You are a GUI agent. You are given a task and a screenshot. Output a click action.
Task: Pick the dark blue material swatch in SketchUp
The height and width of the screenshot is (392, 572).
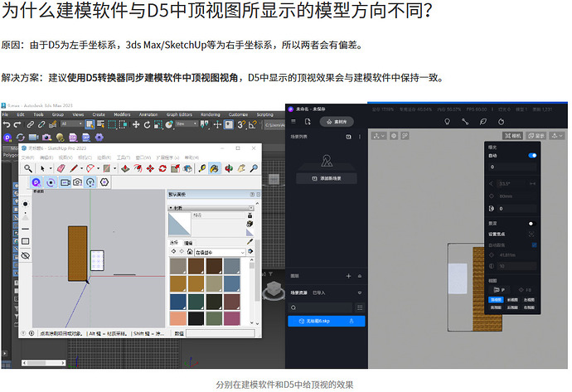[x=178, y=302]
